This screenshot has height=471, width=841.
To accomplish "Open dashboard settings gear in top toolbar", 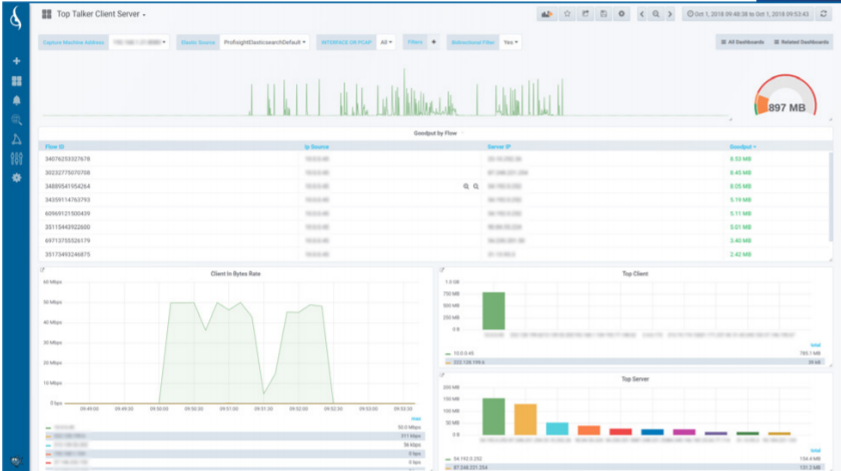I will [x=622, y=14].
